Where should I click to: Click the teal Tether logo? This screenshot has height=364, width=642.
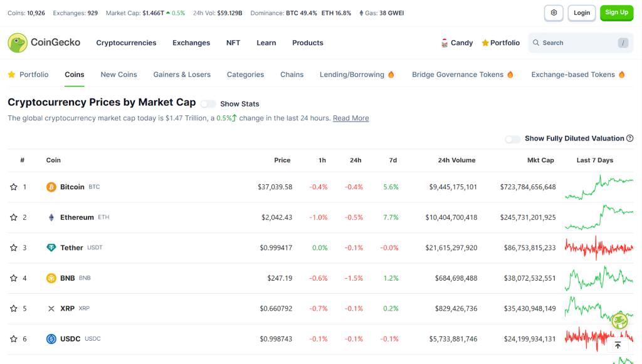click(x=51, y=247)
